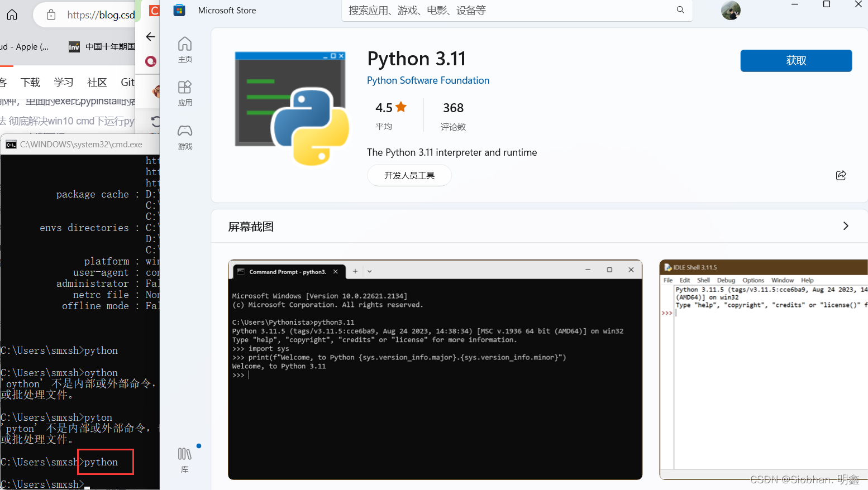Click the Developer Tools category tag
The height and width of the screenshot is (490, 868).
tap(409, 175)
